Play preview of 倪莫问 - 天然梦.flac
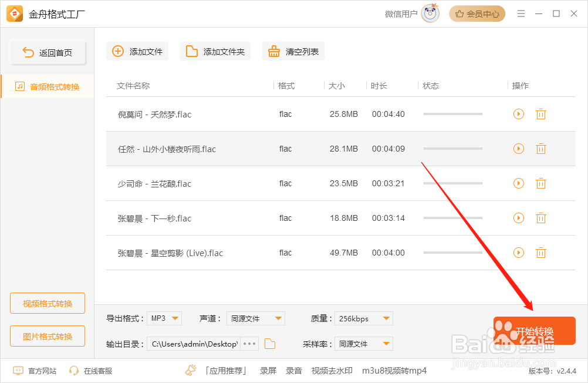The width and height of the screenshot is (588, 383). 518,114
